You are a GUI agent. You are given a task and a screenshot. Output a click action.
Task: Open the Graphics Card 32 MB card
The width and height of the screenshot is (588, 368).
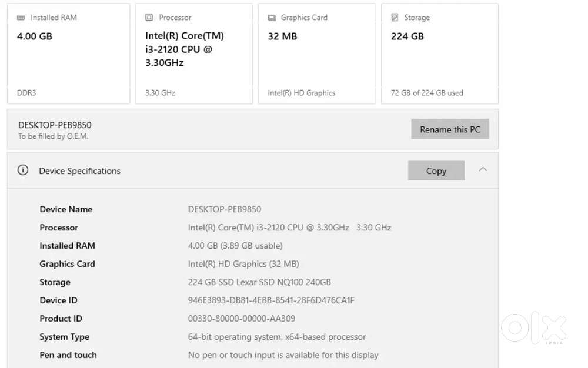pyautogui.click(x=317, y=53)
